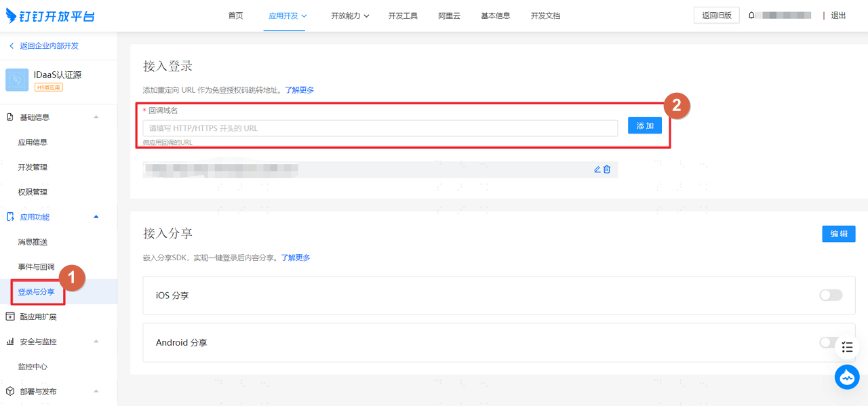This screenshot has height=406, width=868.
Task: Open the 开放能力 dropdown menu
Action: point(350,16)
